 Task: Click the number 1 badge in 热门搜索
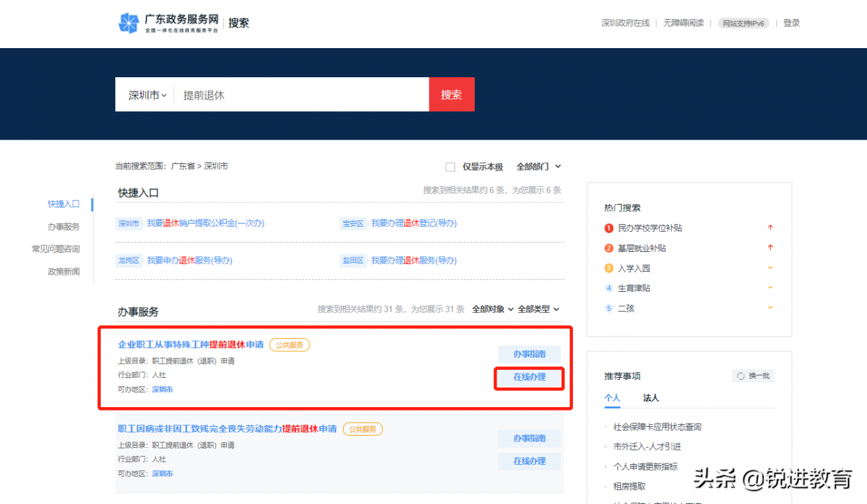(x=608, y=228)
